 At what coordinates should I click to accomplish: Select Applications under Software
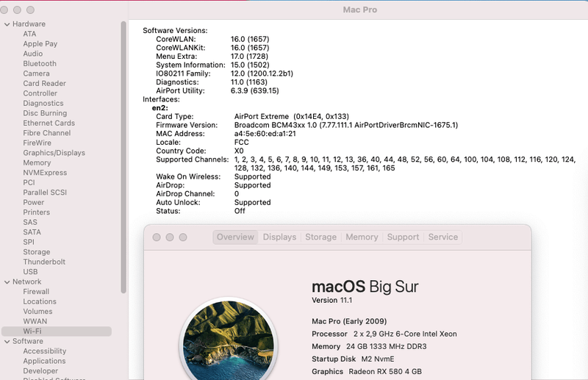click(44, 361)
